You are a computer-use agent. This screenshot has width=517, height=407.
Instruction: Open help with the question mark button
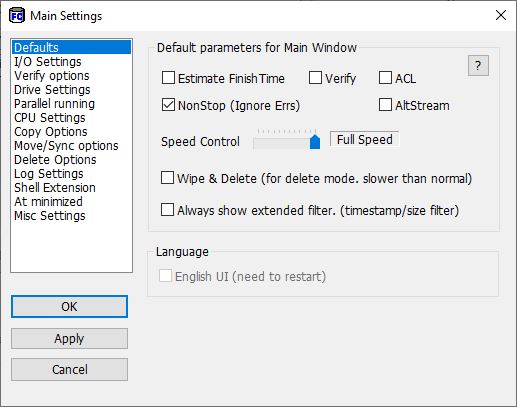[478, 66]
